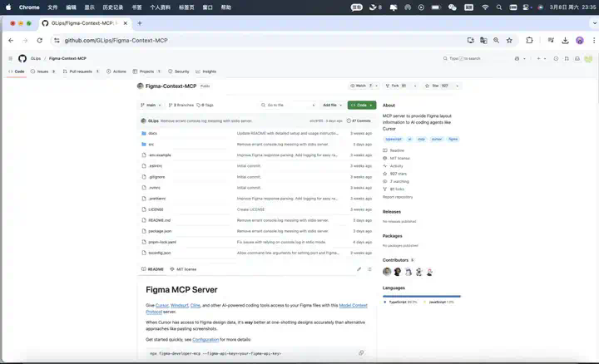Open the 'Create LICENSE' commit message
The image size is (599, 364).
[x=250, y=209]
